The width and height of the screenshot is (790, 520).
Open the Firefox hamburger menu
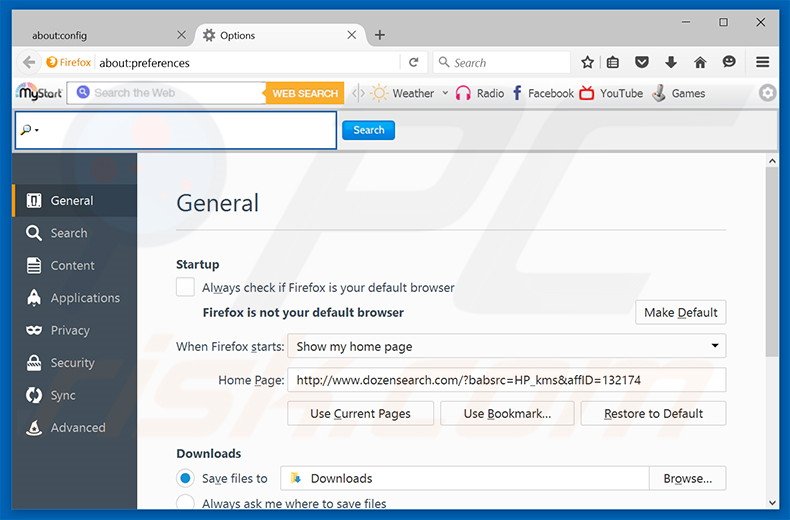coord(762,62)
